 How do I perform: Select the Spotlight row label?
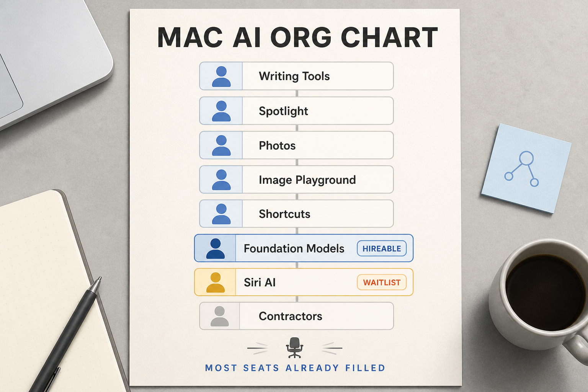(x=283, y=111)
